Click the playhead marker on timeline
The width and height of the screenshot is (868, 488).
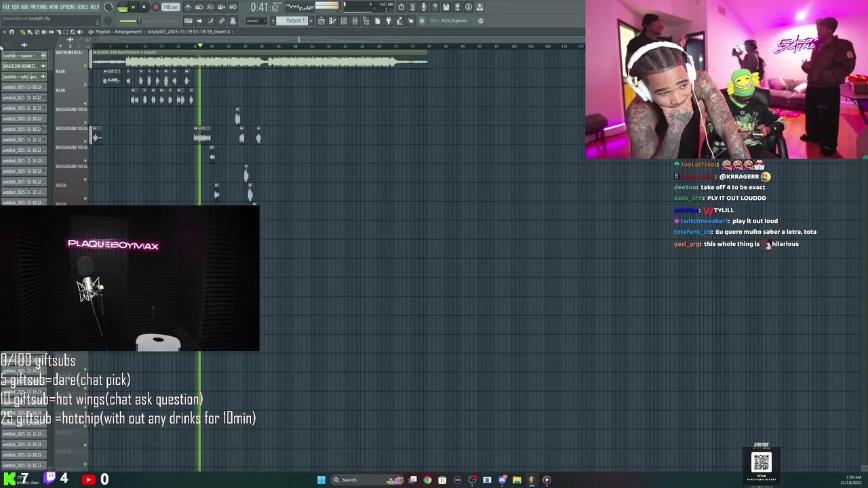pyautogui.click(x=200, y=46)
